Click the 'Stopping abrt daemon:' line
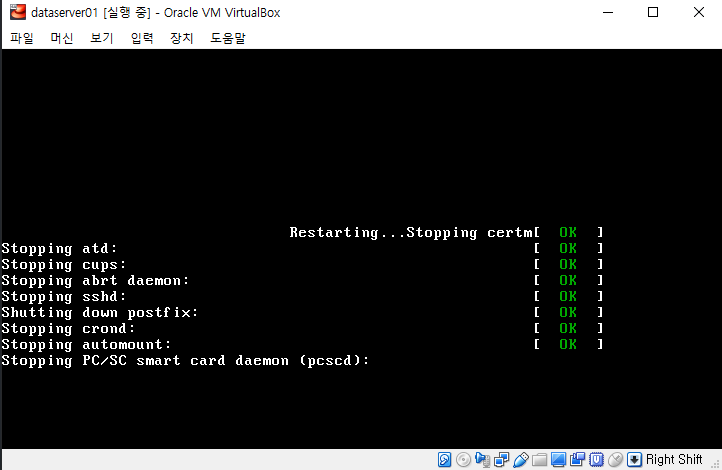Screen dimensions: 722x470 pos(96,280)
